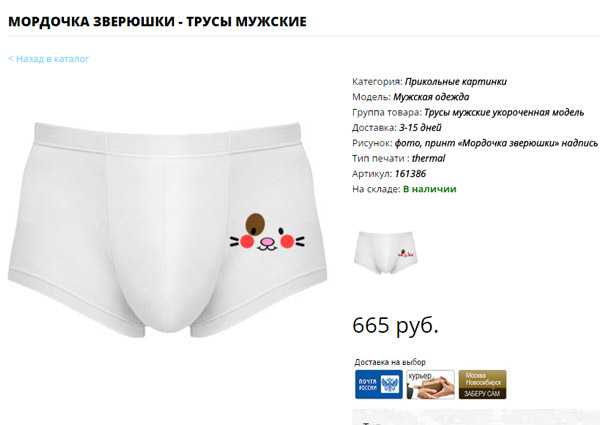Click the animal face print on the boxers
Image resolution: width=600 pixels, height=425 pixels.
click(267, 233)
